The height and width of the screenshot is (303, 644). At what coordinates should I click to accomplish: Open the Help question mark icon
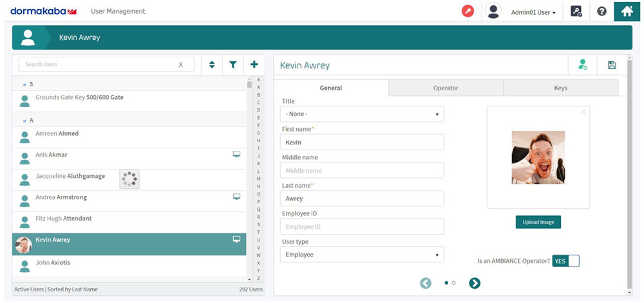click(601, 11)
